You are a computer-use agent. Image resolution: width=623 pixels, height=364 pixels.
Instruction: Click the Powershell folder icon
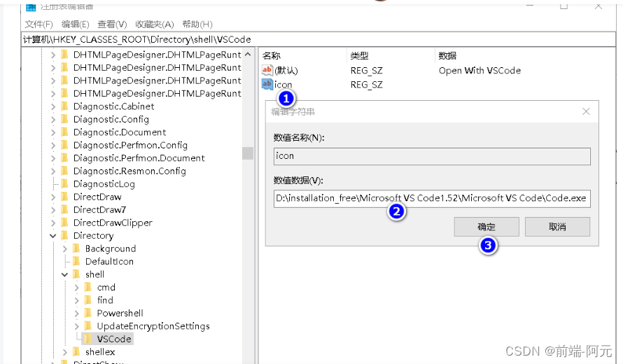[88, 313]
